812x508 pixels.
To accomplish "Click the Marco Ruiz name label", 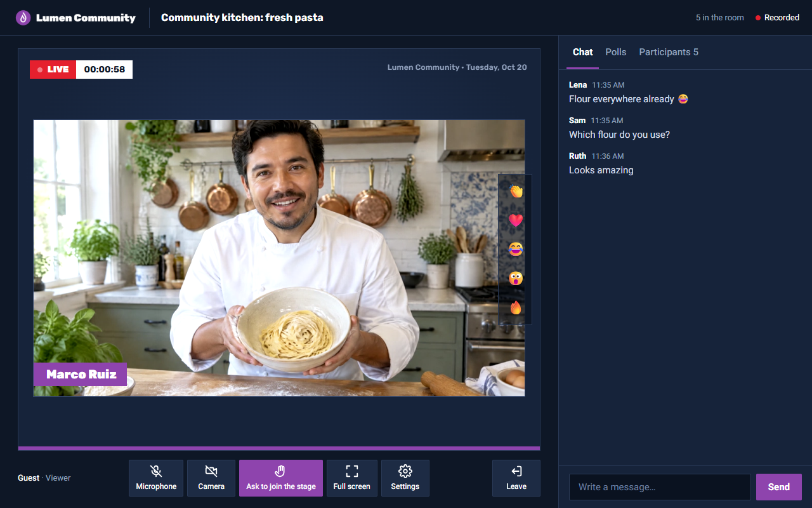I will pos(80,374).
